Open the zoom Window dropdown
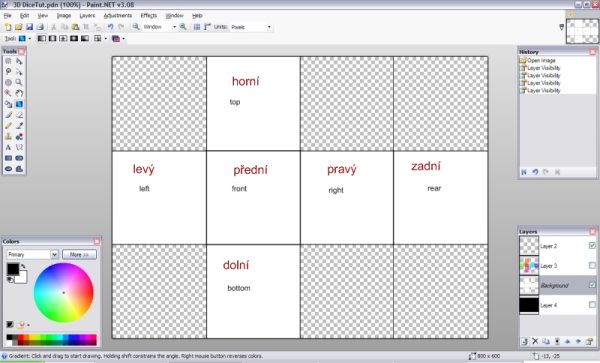 click(x=160, y=27)
